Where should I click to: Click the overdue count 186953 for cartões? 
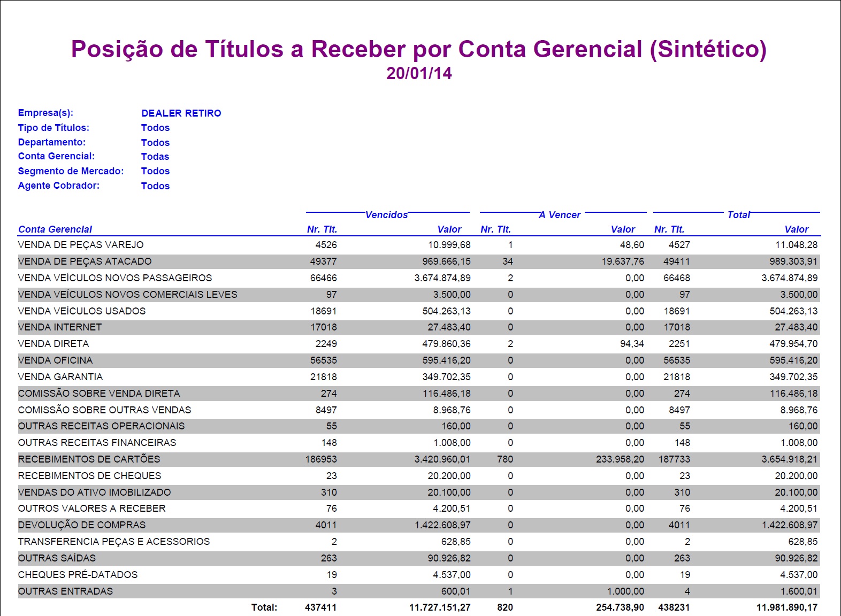coord(321,459)
